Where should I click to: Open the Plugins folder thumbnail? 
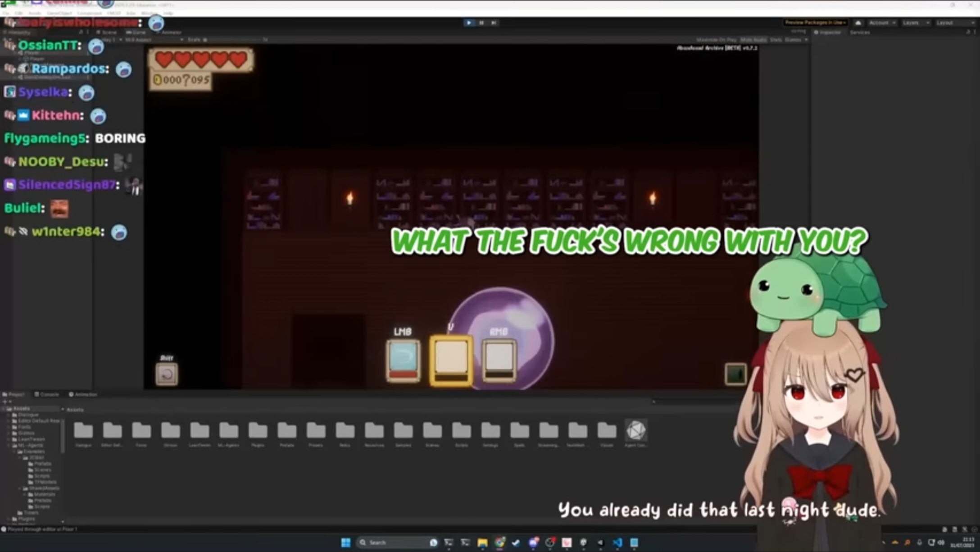258,430
